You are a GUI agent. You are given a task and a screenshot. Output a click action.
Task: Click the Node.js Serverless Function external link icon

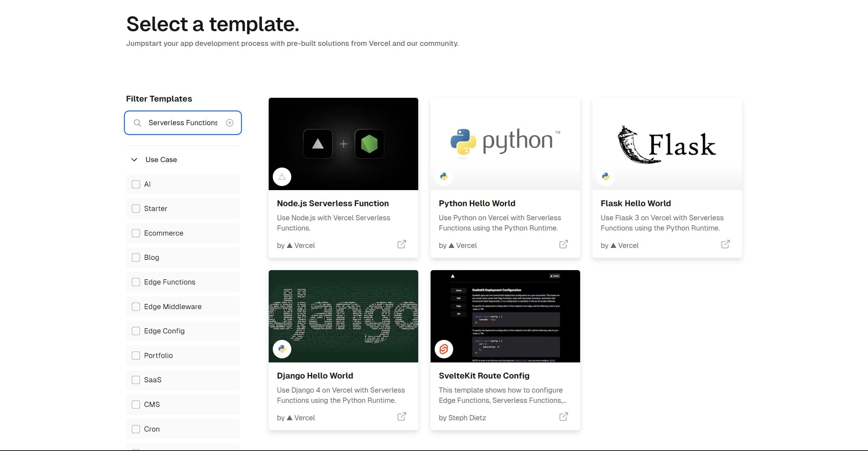point(402,244)
